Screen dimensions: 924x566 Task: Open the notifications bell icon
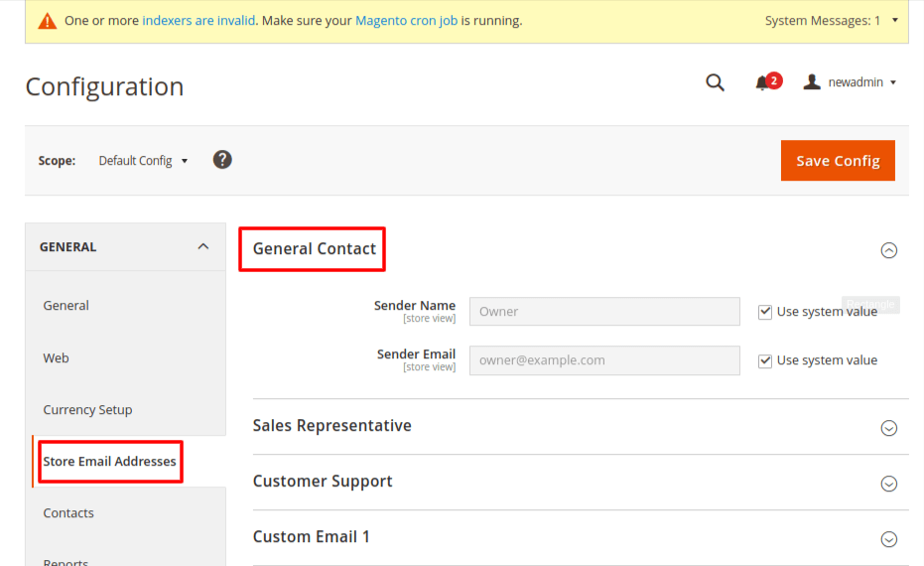[x=762, y=83]
